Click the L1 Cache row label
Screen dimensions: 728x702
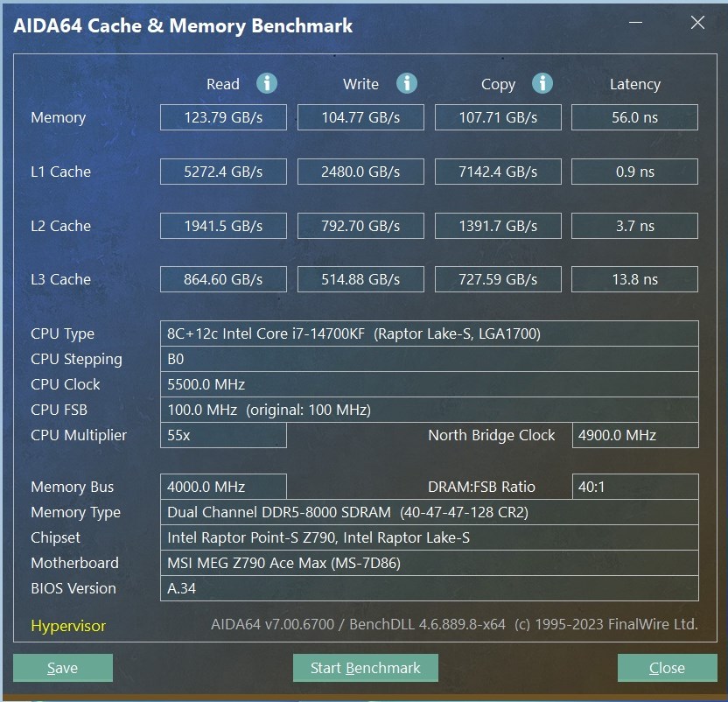coord(61,172)
